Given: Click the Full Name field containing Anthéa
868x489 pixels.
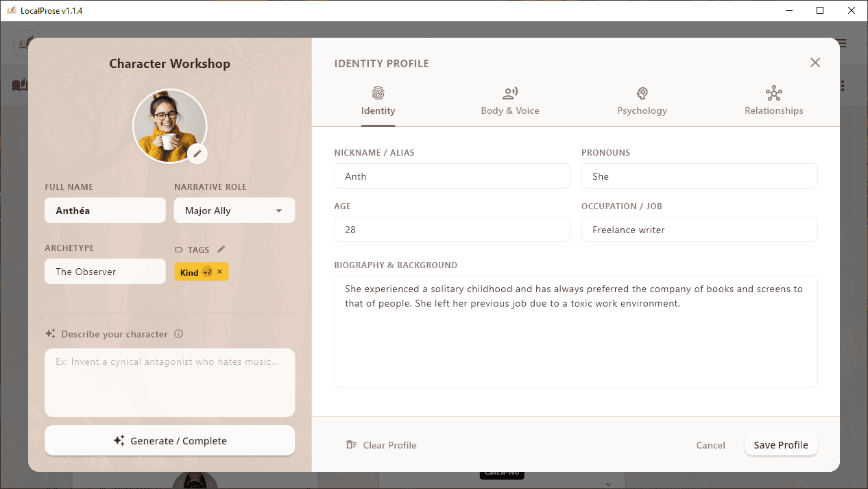Looking at the screenshot, I should 105,210.
